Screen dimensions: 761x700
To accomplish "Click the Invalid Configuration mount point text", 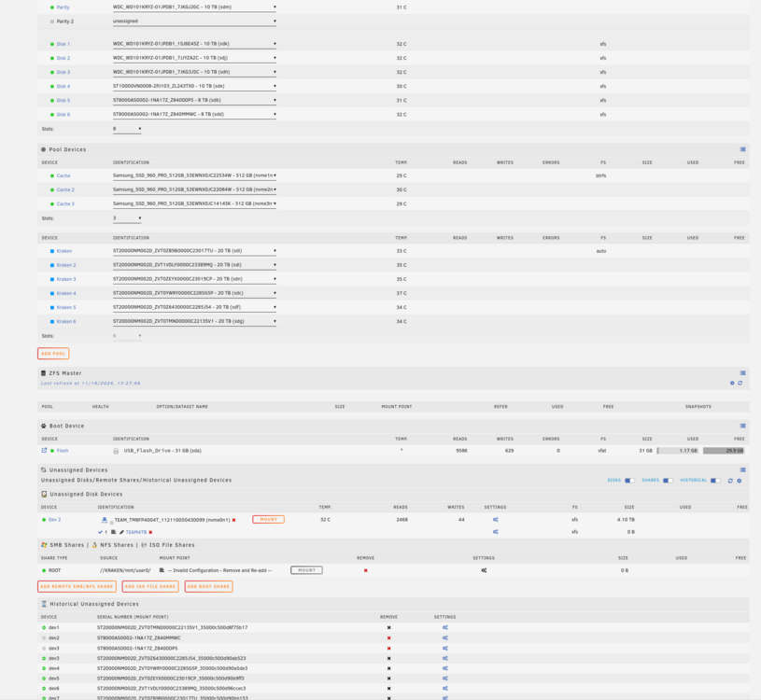I will coord(219,570).
